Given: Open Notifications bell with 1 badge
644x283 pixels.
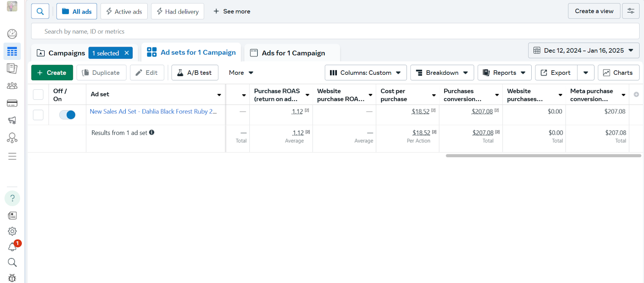Looking at the screenshot, I should pos(13,246).
